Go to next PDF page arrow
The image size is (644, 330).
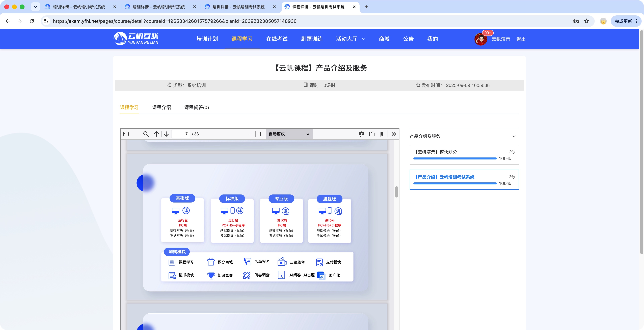166,134
